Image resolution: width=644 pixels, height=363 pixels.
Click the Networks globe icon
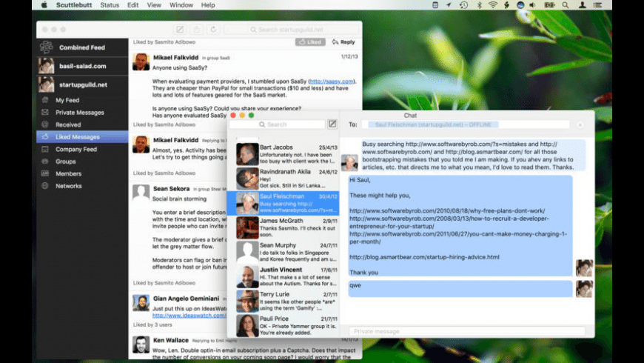tap(45, 186)
